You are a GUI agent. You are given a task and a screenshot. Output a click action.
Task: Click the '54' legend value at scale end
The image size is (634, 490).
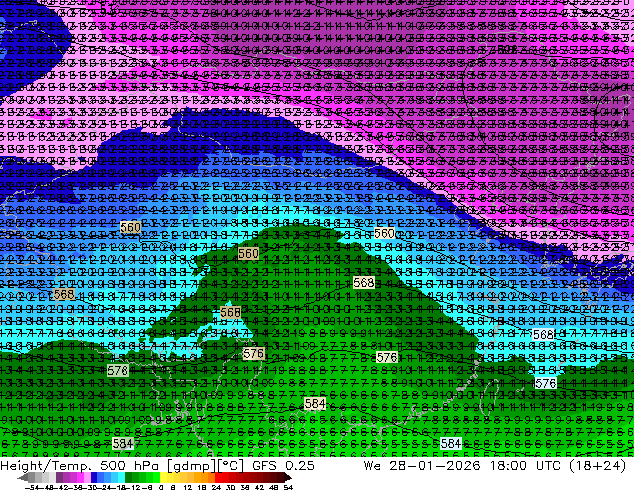(x=288, y=487)
